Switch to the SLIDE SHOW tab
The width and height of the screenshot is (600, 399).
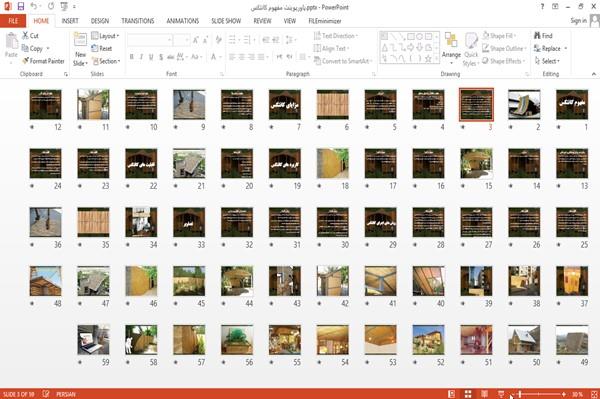(226, 21)
